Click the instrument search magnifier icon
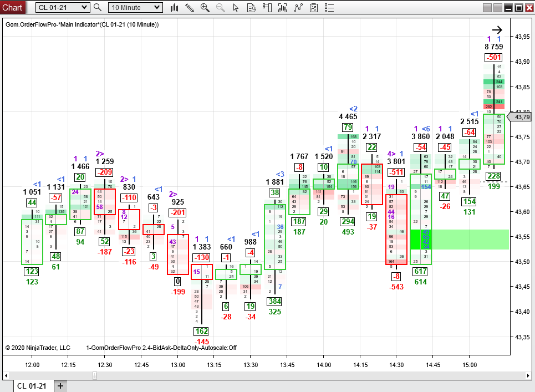535x392 pixels. (98, 8)
